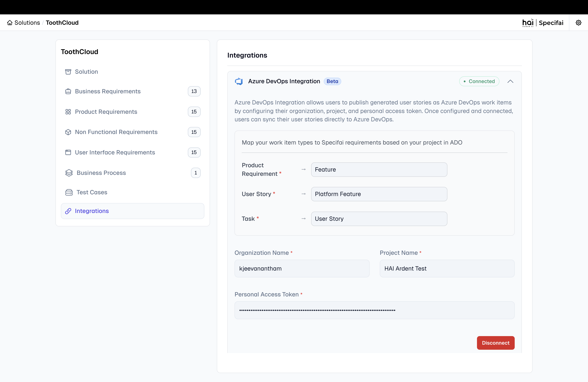This screenshot has width=588, height=382.
Task: Click the arrow next to User Story label
Action: [x=304, y=194]
